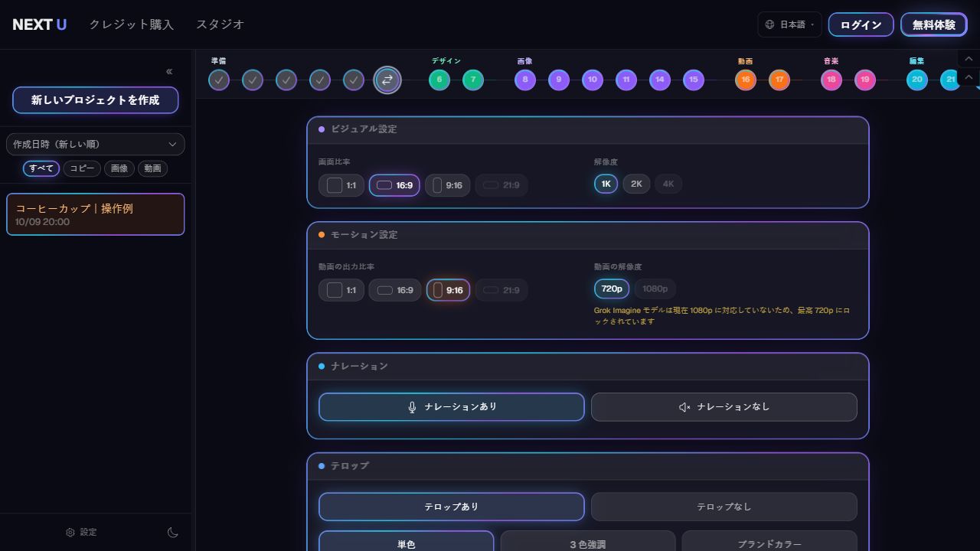The image size is (980, 551).
Task: Select step 18 under 音楽
Action: click(x=831, y=80)
